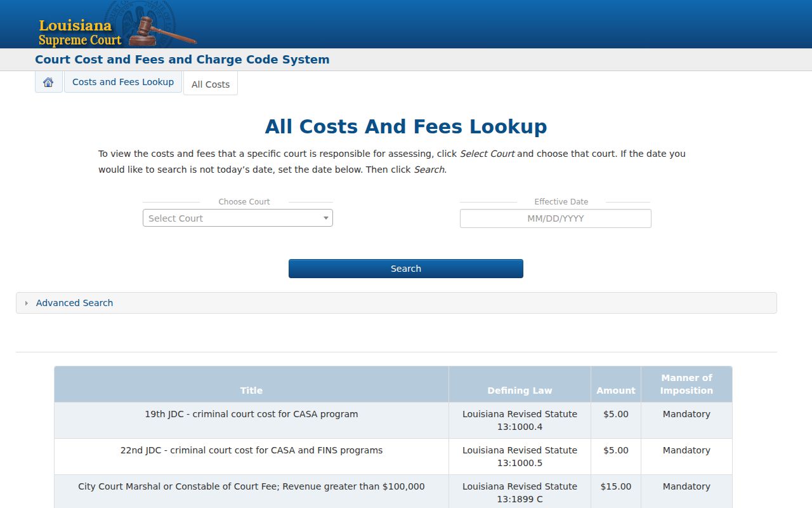Click the blue Search button

click(x=406, y=269)
